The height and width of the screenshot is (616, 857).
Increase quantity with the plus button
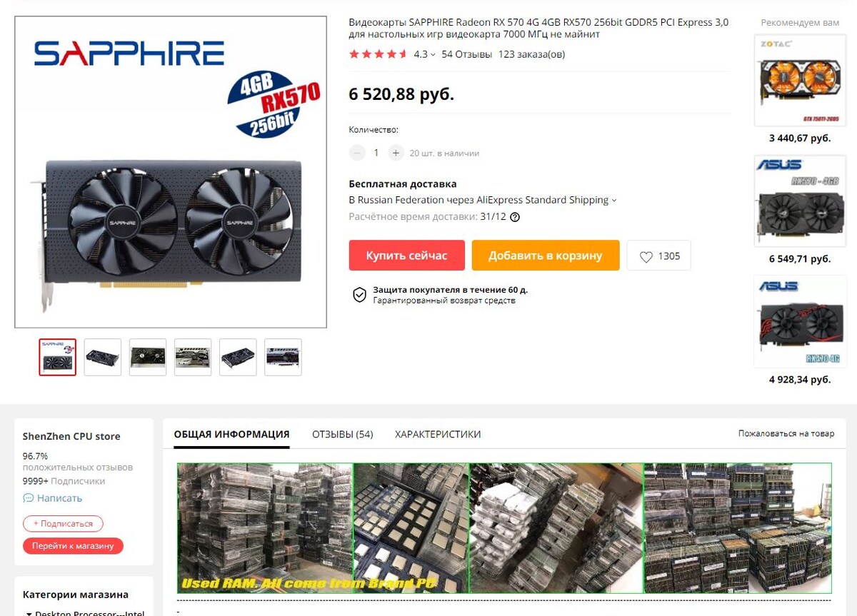(x=396, y=153)
